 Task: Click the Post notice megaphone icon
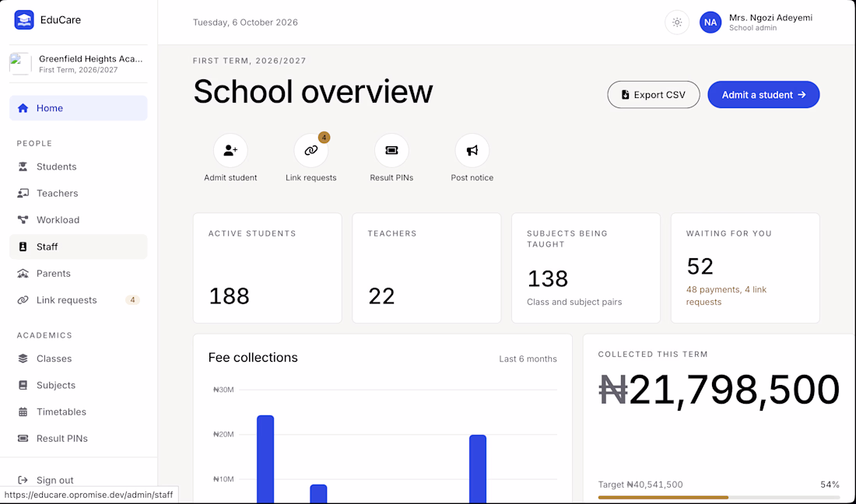pyautogui.click(x=472, y=150)
